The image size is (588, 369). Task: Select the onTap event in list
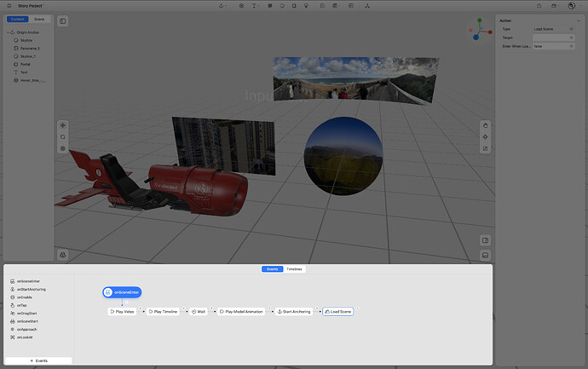pos(21,305)
